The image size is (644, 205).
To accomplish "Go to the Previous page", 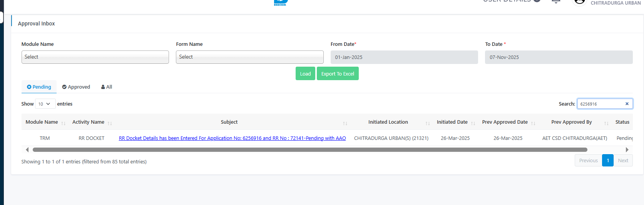I will [x=588, y=160].
